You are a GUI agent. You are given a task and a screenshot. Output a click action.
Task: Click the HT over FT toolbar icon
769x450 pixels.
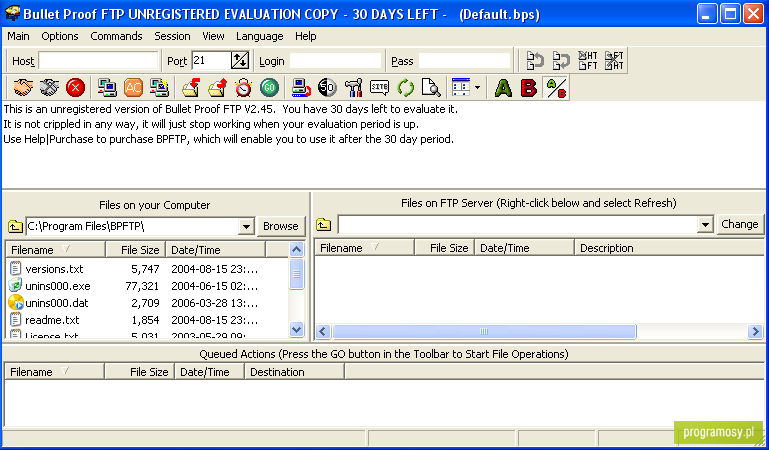tap(588, 60)
